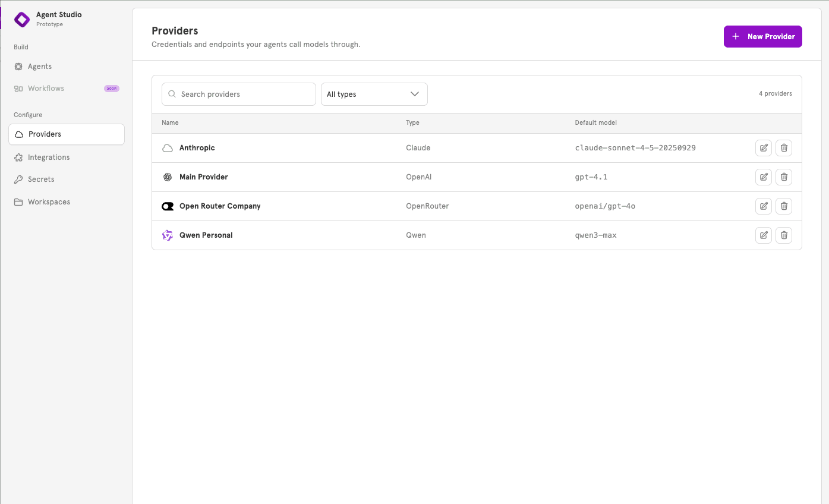Click the Qwen type cell

pos(416,235)
